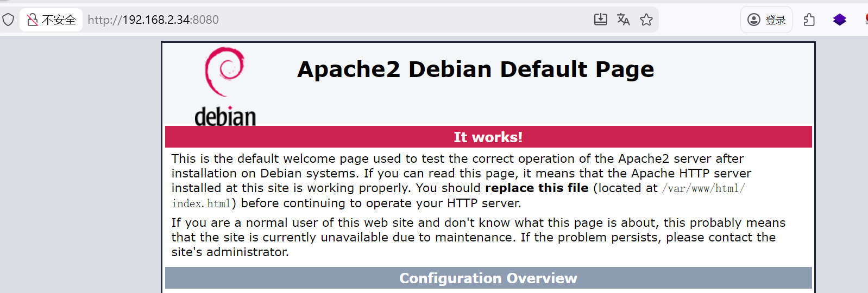Bookmark this page with the star icon
This screenshot has height=293, width=868.
[x=646, y=20]
